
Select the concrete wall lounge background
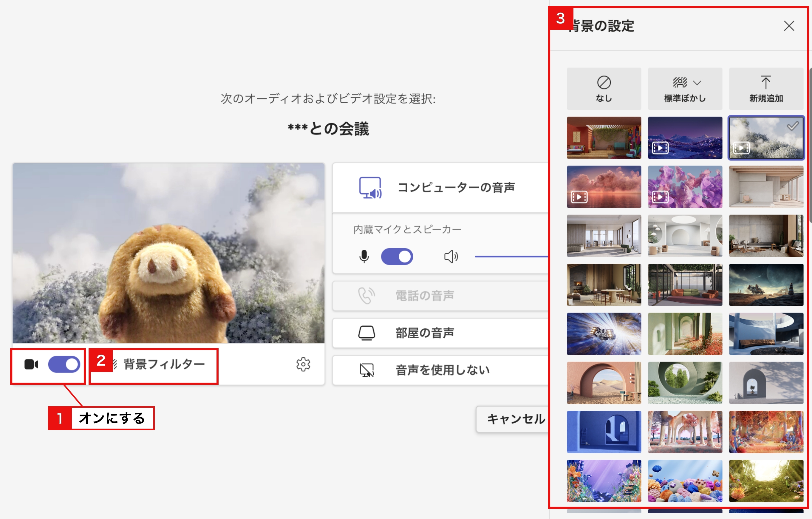pos(766,236)
